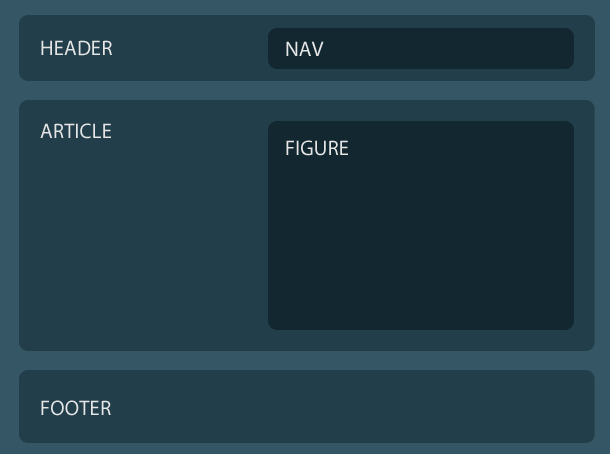This screenshot has height=454, width=610.
Task: Click the center of the FIGURE box
Action: 421,226
